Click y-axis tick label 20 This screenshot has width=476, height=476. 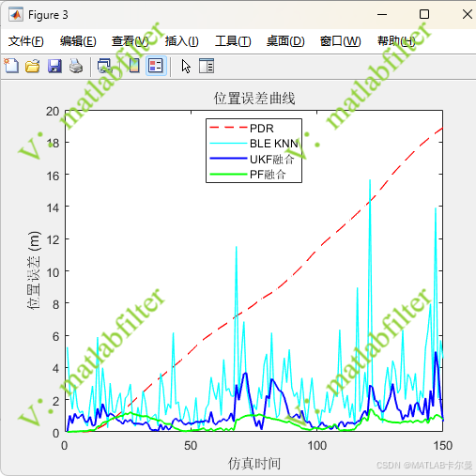tap(53, 112)
